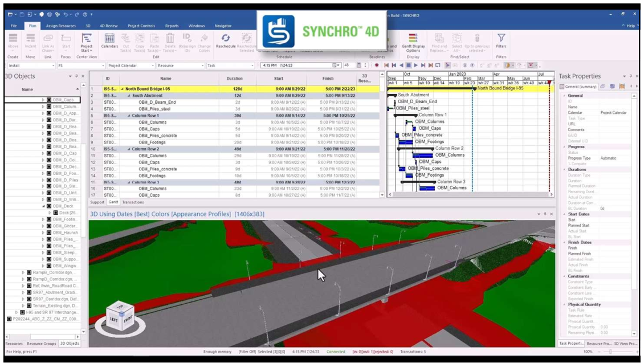Open the Reports ribbon tab
The width and height of the screenshot is (644, 363).
[172, 26]
